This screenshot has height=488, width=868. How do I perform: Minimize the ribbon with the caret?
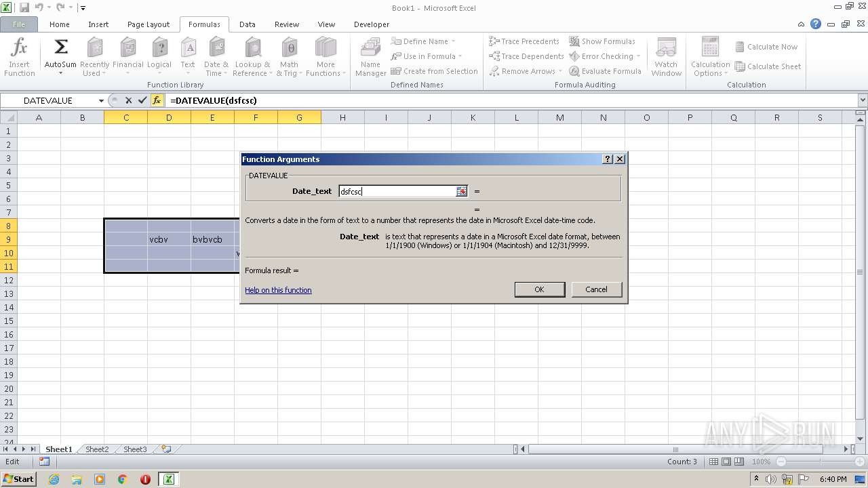802,24
